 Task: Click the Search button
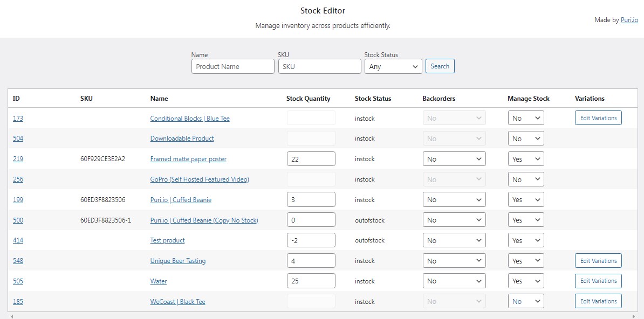pyautogui.click(x=440, y=66)
